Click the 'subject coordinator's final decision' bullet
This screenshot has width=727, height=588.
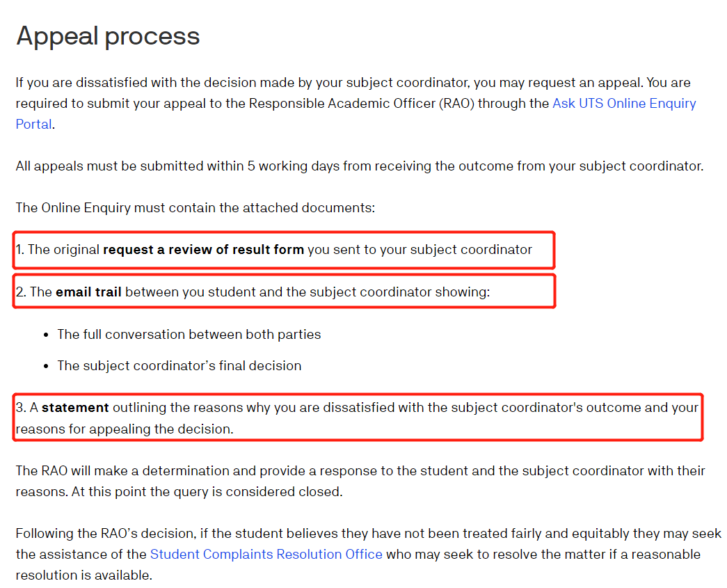179,366
